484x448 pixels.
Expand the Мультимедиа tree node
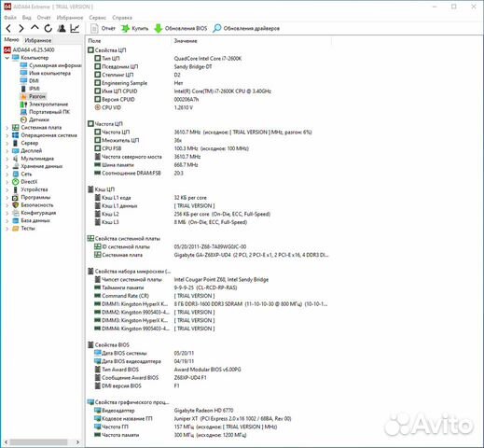7,159
